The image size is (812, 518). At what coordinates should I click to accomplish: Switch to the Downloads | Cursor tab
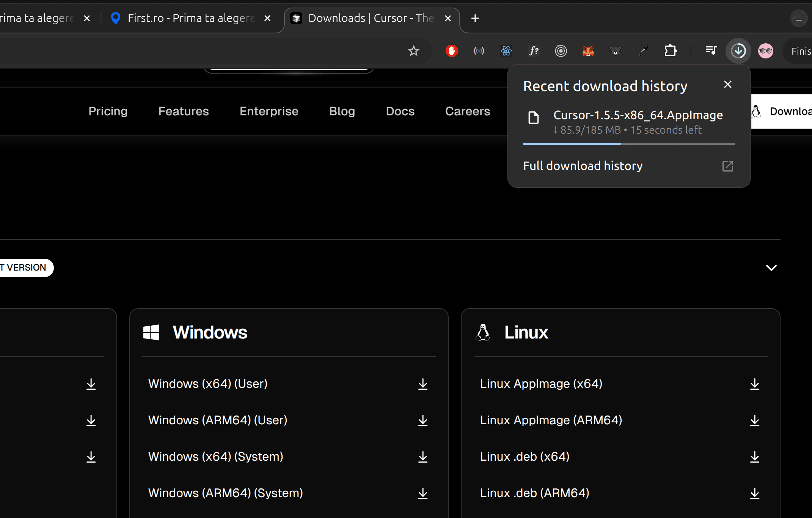coord(372,18)
